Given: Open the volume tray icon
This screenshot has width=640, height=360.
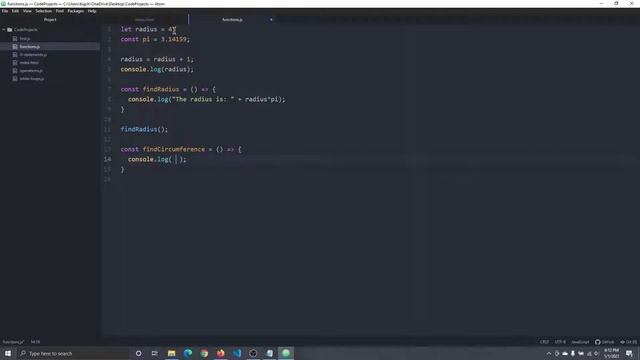Looking at the screenshot, I should pos(596,353).
